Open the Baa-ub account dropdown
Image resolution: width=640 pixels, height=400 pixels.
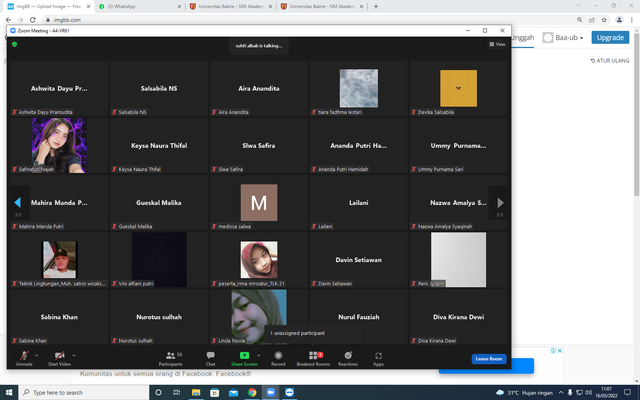click(563, 38)
